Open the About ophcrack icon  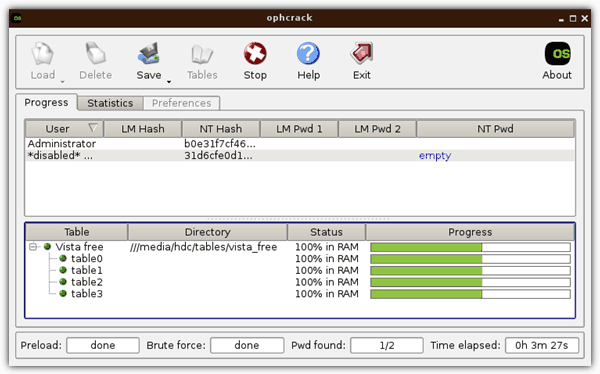pos(557,53)
